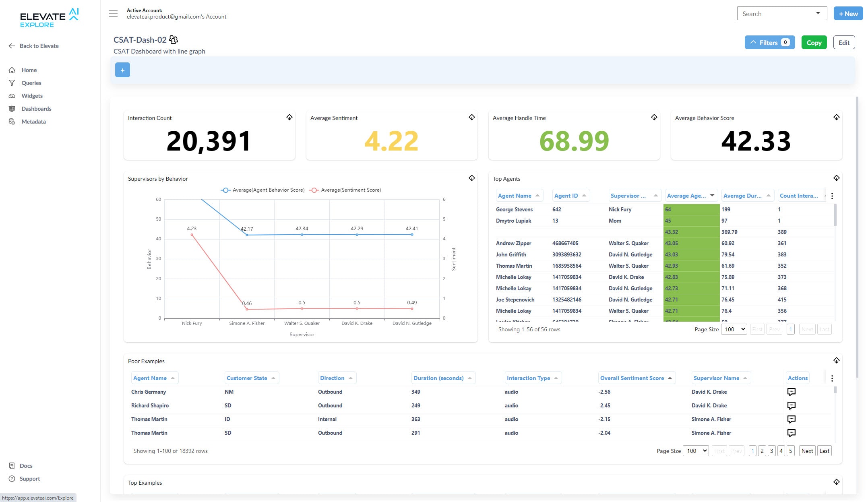Image resolution: width=868 pixels, height=502 pixels.
Task: Click the Poor Examples widget export icon
Action: pos(837,360)
